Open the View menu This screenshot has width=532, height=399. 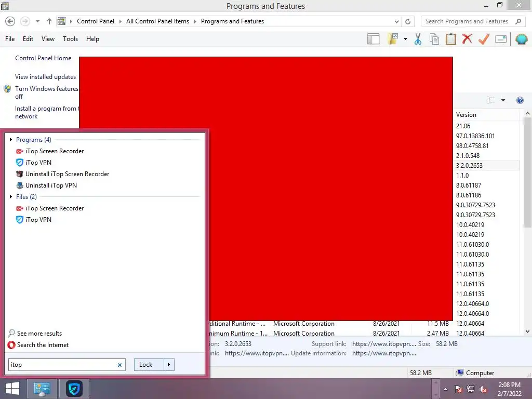point(48,38)
